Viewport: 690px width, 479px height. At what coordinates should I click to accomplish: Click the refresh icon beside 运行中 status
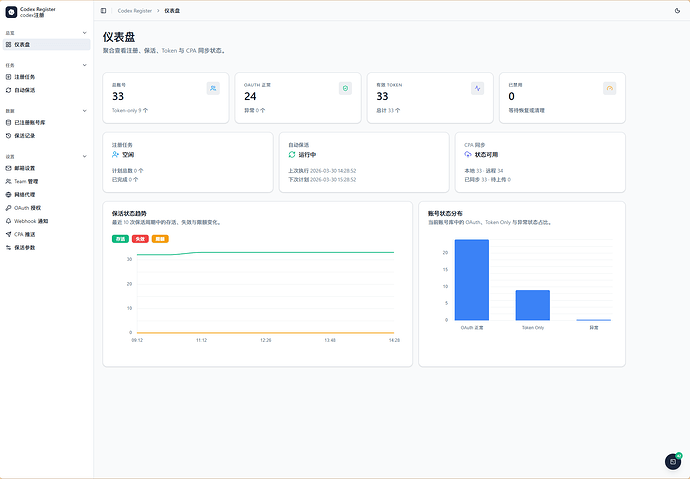292,154
